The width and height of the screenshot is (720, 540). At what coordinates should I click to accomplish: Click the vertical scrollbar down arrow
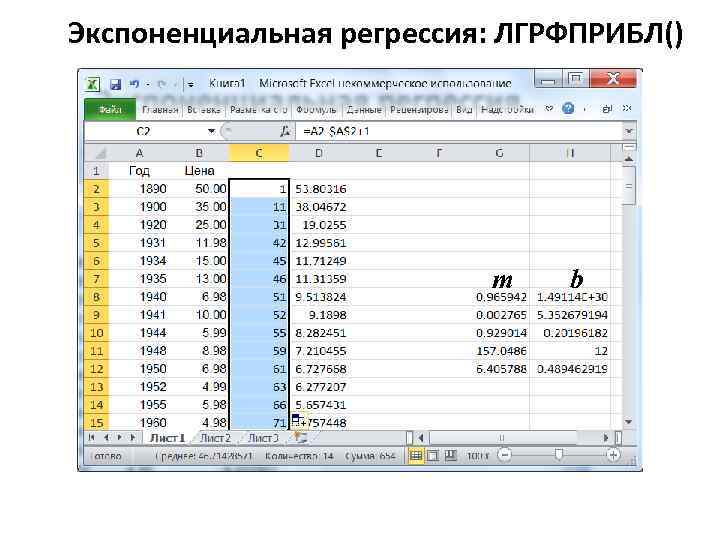pyautogui.click(x=629, y=422)
